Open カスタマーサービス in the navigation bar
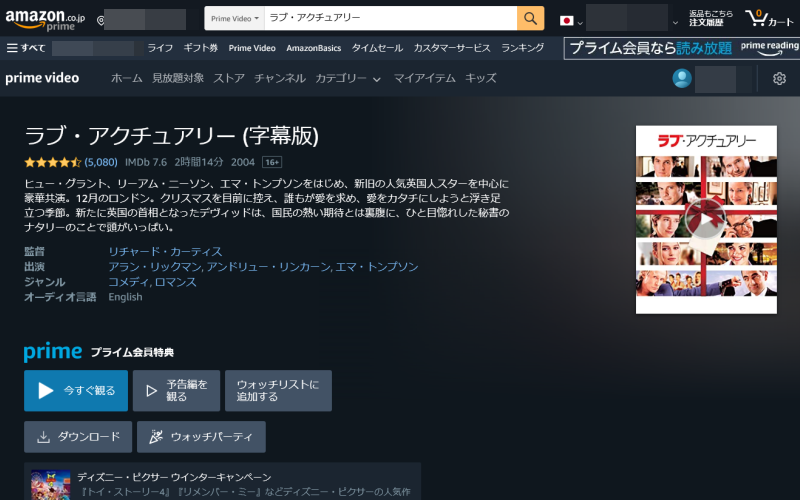800x500 pixels. pos(452,48)
